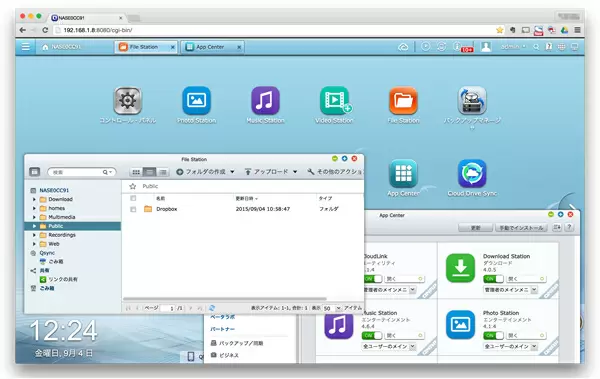The height and width of the screenshot is (379, 600).
Task: Expand the Multimedia folder tree node
Action: click(x=34, y=217)
